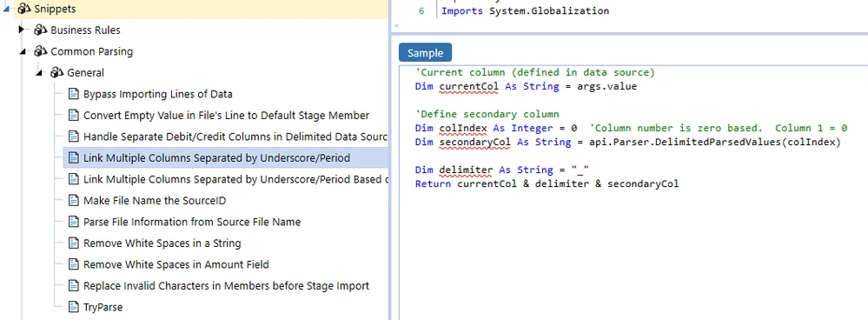Select Convert Empty Value to Default Stage Member
Viewport: 868px width, 320px height.
coord(226,116)
